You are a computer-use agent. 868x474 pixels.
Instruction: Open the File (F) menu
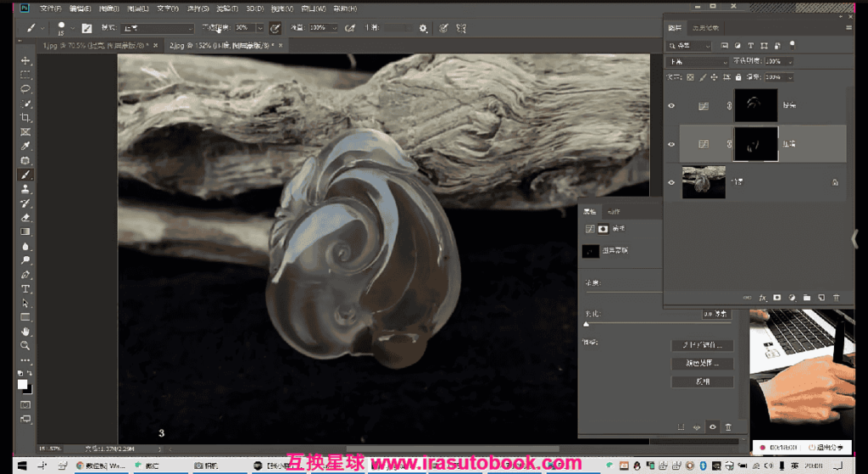[x=50, y=8]
